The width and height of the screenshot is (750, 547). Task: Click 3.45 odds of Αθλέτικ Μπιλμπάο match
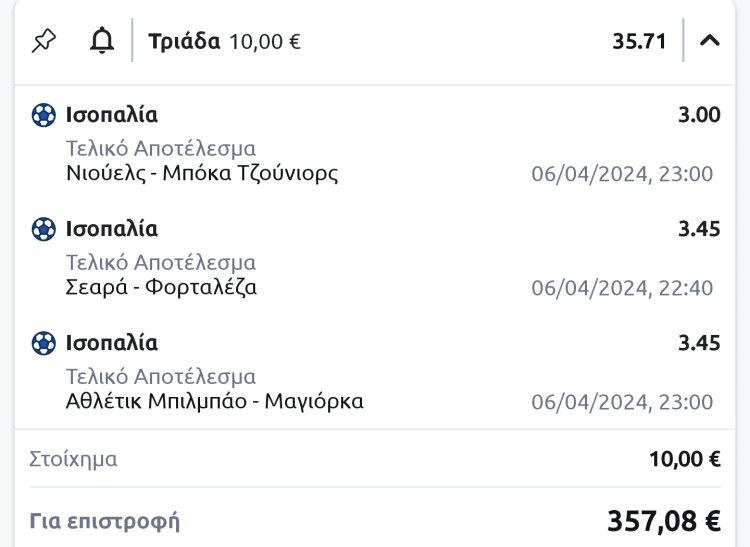click(x=698, y=343)
